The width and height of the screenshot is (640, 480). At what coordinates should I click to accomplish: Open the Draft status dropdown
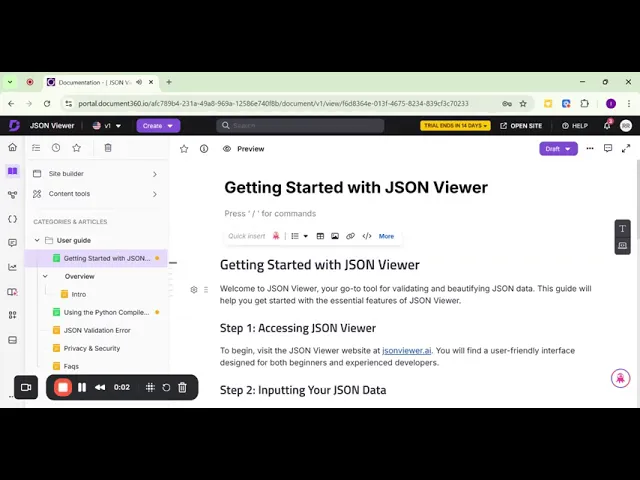coord(558,149)
